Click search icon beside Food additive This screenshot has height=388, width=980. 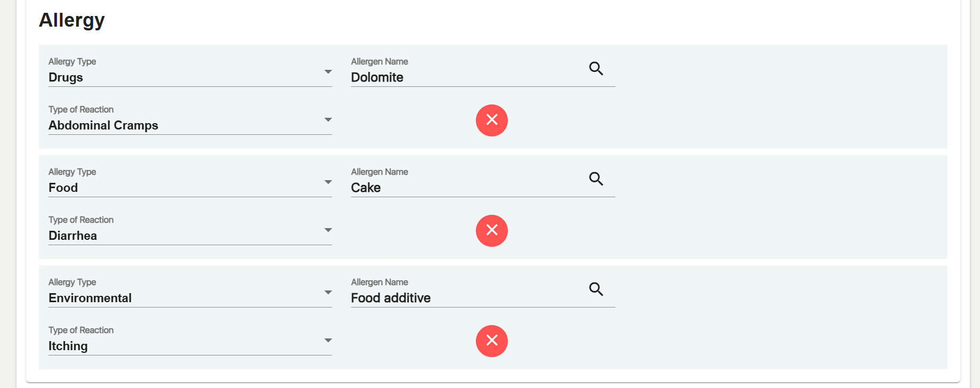[x=596, y=289]
